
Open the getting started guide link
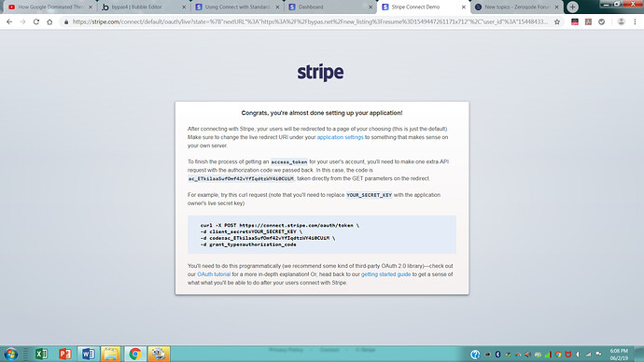385,274
